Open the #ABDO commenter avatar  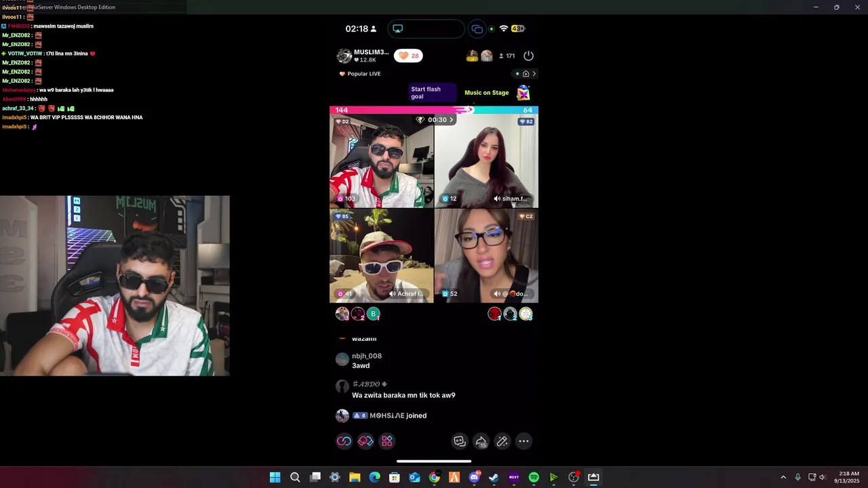point(342,386)
